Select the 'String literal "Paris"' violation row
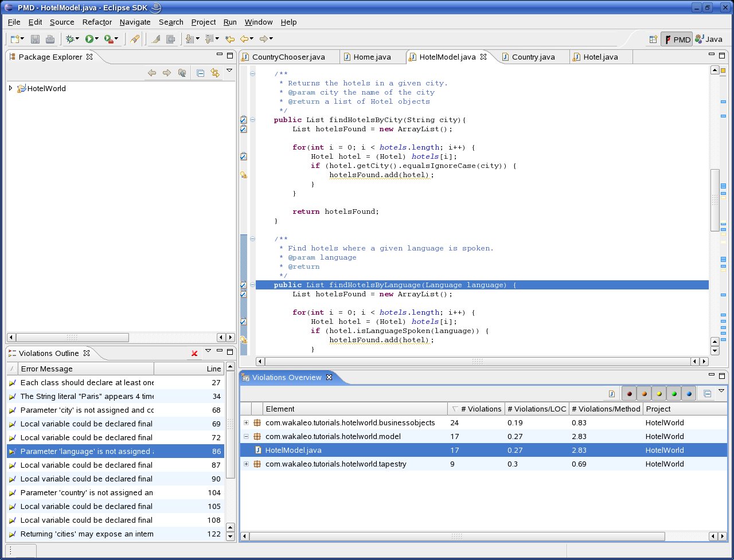This screenshot has width=734, height=560. point(86,397)
